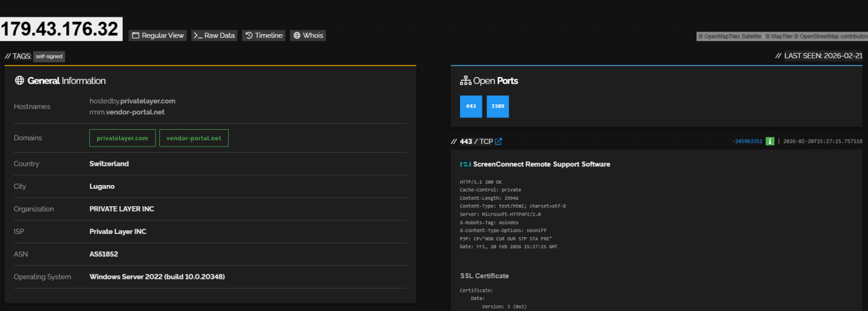This screenshot has width=868, height=311.
Task: Select hostname hostedby.privatelayer.com
Action: point(132,101)
